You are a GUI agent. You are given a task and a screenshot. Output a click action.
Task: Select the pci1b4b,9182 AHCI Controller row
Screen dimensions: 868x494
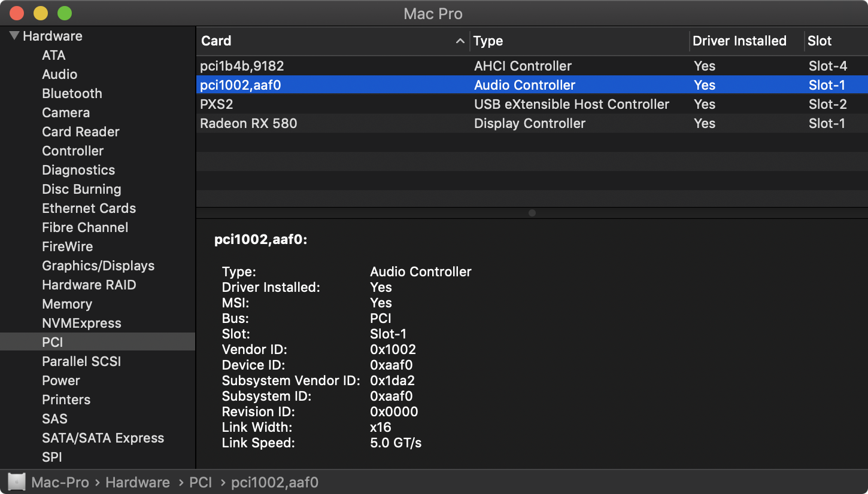pyautogui.click(x=242, y=66)
